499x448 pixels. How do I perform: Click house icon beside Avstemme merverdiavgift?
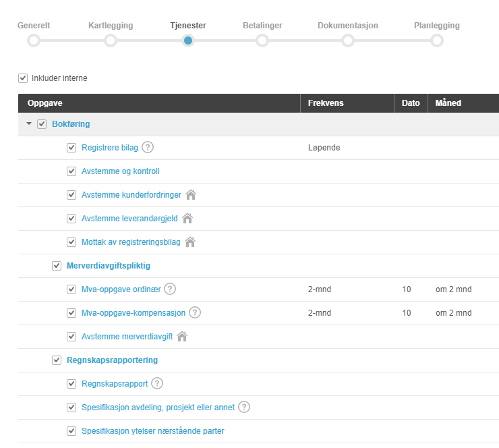182,336
